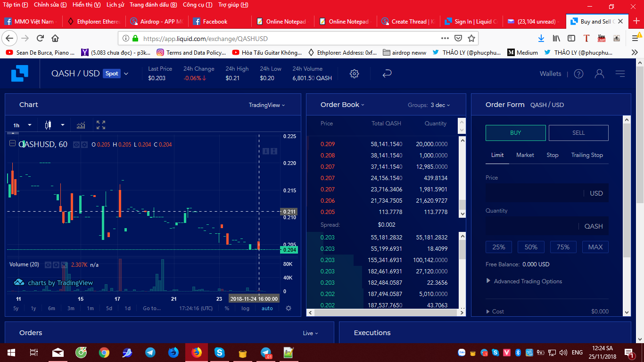Click the return arrow icon in header
The height and width of the screenshot is (362, 644).
click(387, 74)
